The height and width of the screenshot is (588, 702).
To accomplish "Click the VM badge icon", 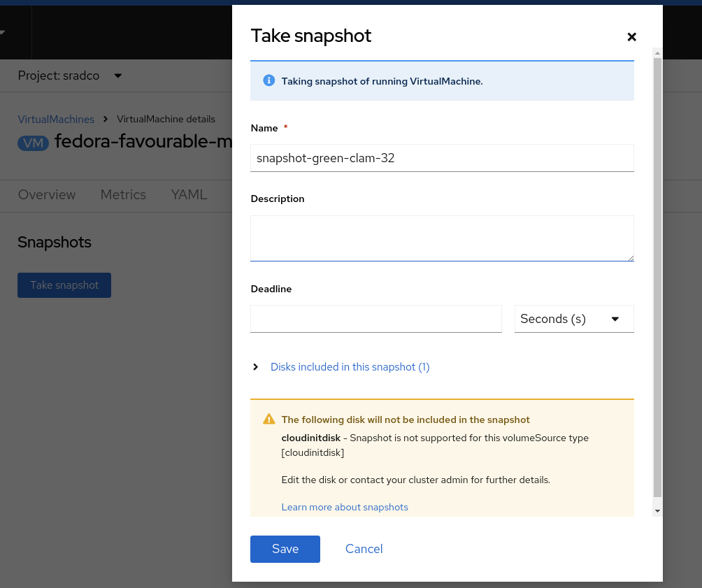I will [34, 143].
